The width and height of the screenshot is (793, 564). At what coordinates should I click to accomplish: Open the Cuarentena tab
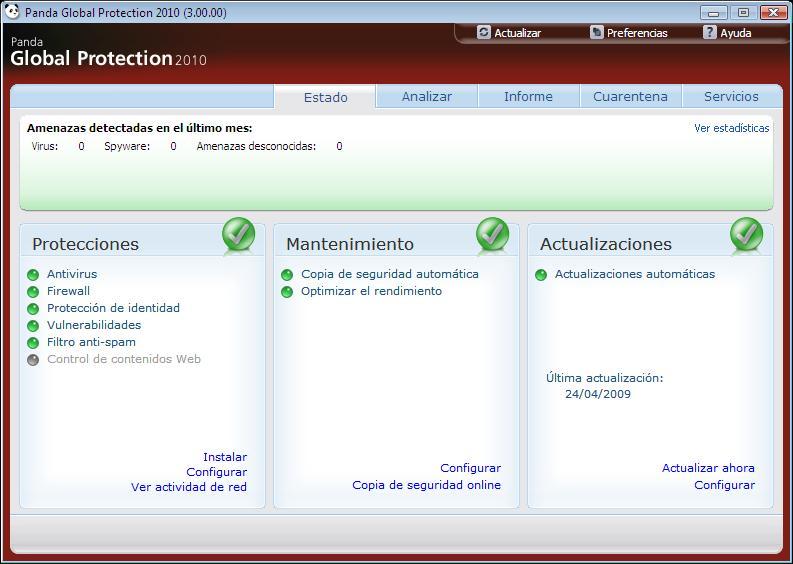(x=630, y=97)
